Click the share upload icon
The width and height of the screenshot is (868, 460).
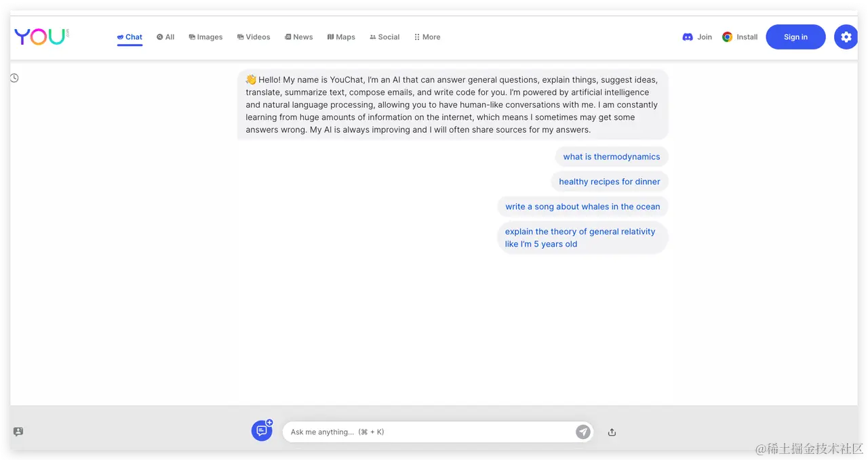point(612,432)
